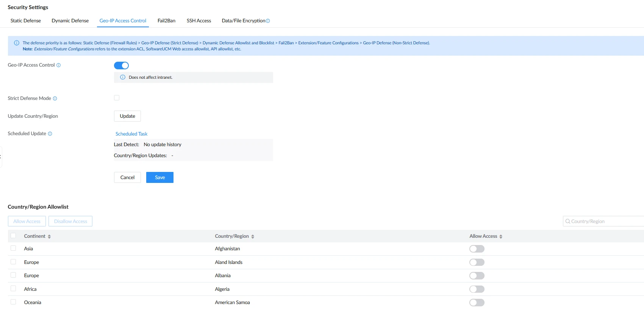Switch to the Fail2Ban tab
Screen dimensions: 644x309
point(166,21)
